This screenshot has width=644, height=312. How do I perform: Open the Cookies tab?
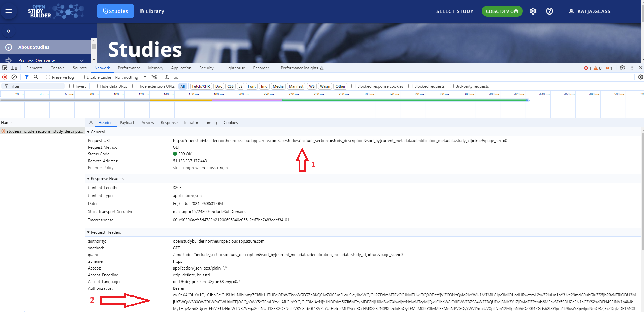click(x=231, y=123)
